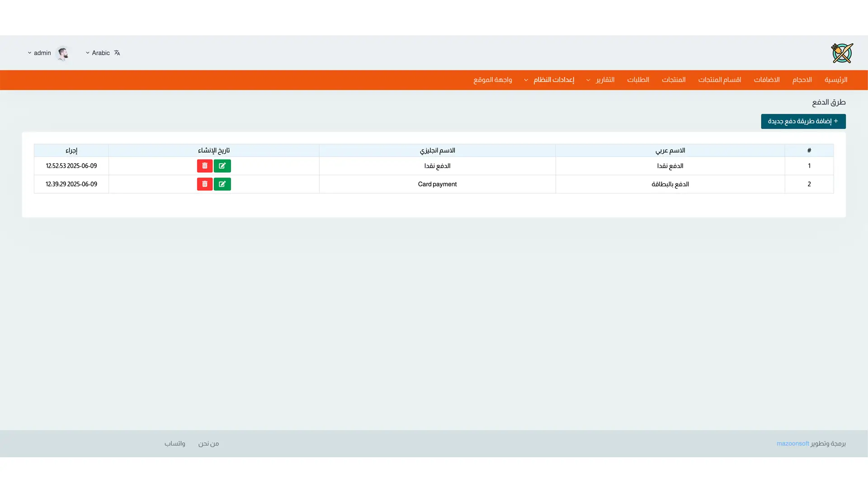
Task: Open the الطلبات orders menu item
Action: point(638,80)
